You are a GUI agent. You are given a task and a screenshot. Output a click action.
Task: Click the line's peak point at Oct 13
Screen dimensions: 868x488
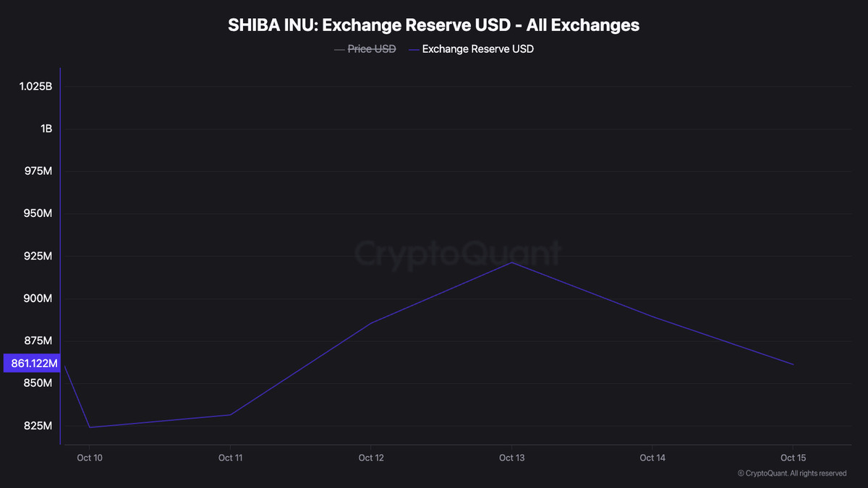[511, 262]
